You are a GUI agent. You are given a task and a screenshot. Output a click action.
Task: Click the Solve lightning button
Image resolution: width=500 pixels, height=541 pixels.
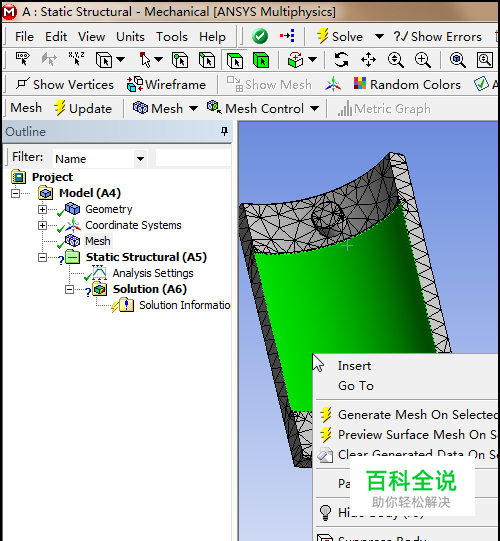click(x=340, y=36)
